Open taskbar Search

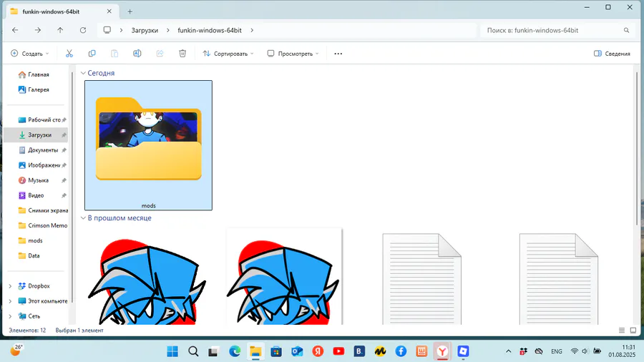point(193,351)
